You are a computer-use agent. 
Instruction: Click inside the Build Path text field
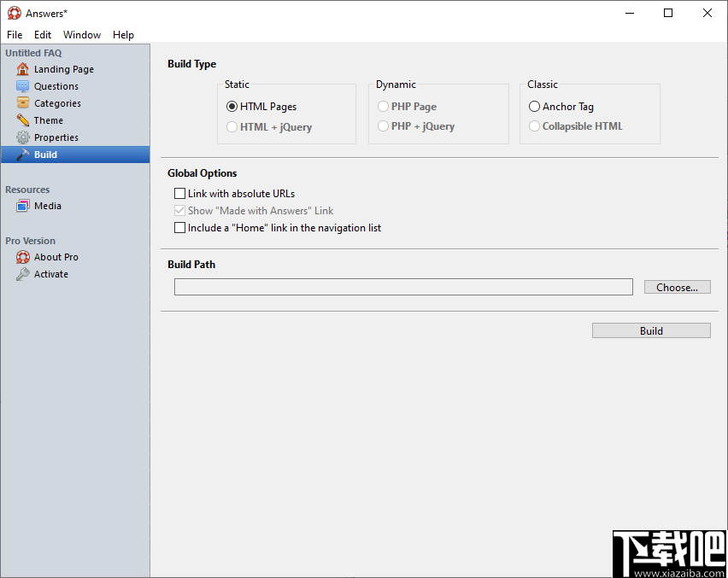[x=403, y=287]
